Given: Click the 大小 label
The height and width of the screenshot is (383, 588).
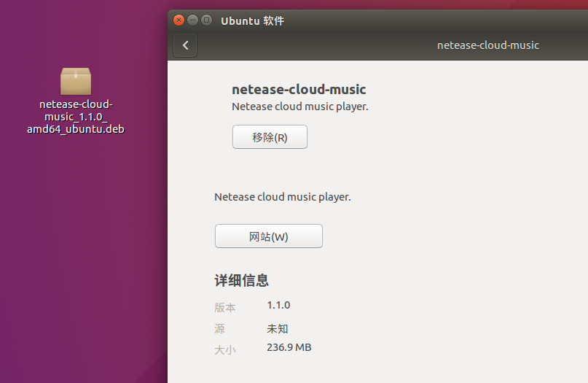Looking at the screenshot, I should coord(225,350).
